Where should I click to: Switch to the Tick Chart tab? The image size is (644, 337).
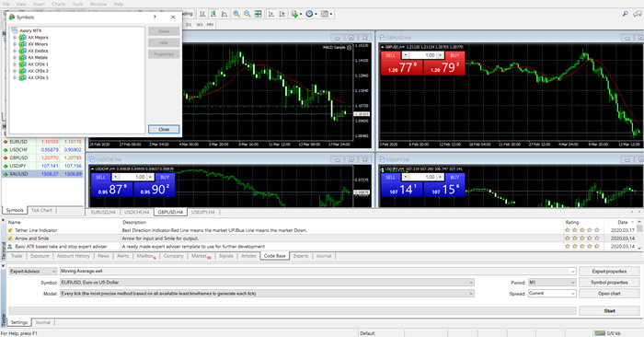(x=41, y=210)
